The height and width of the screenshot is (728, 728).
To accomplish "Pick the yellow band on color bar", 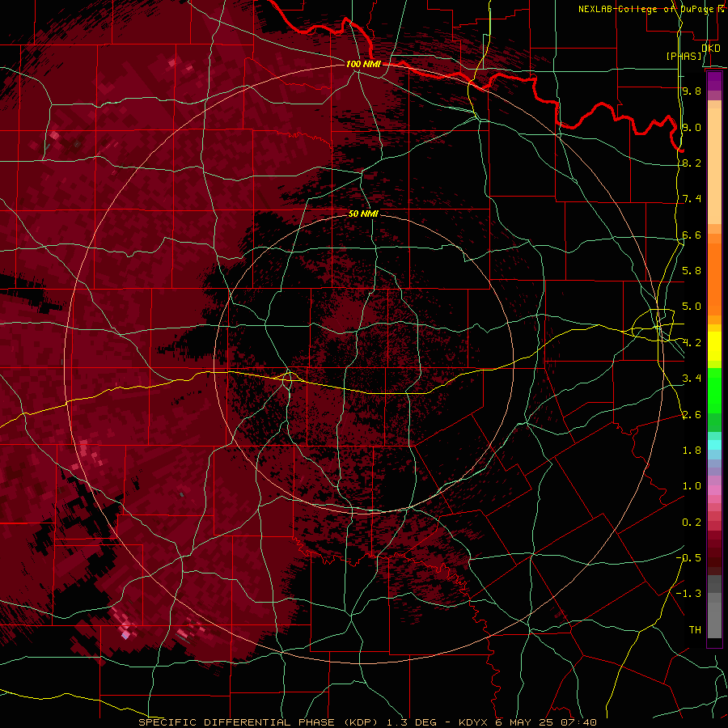I will [x=714, y=346].
